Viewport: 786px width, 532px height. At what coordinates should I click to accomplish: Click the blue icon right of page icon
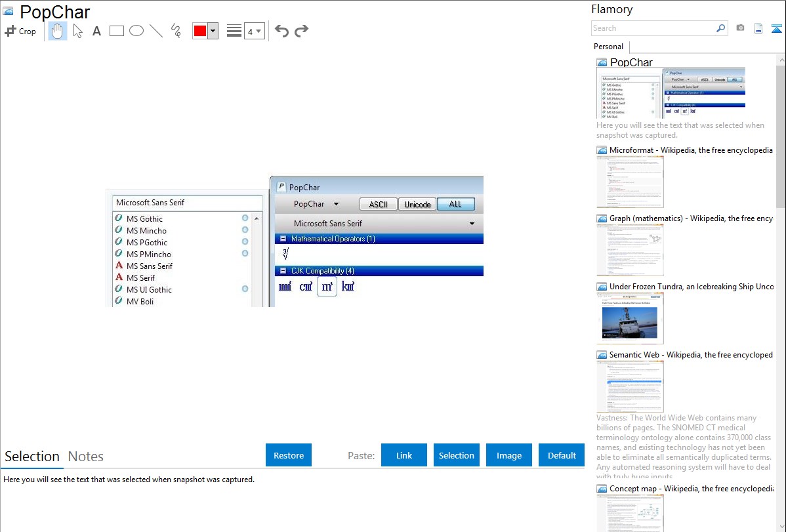coord(776,28)
